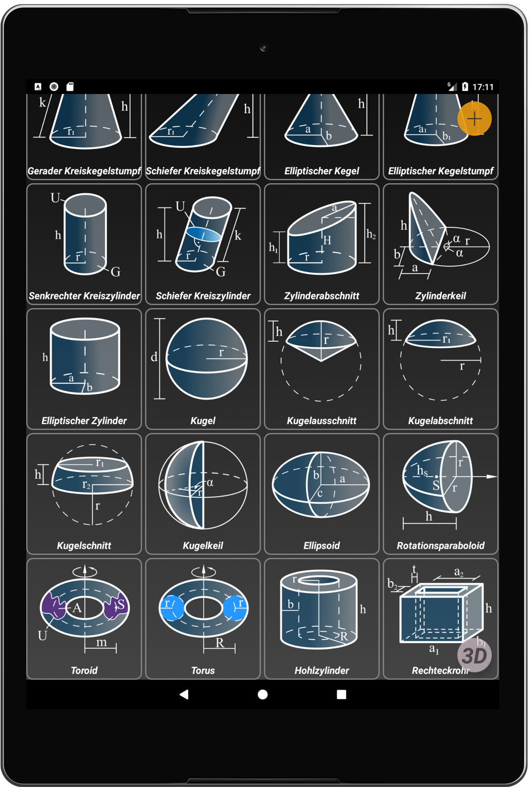Screen dimensions: 532x787
Task: Select the Zylinderabschnitt tile
Action: [x=322, y=244]
